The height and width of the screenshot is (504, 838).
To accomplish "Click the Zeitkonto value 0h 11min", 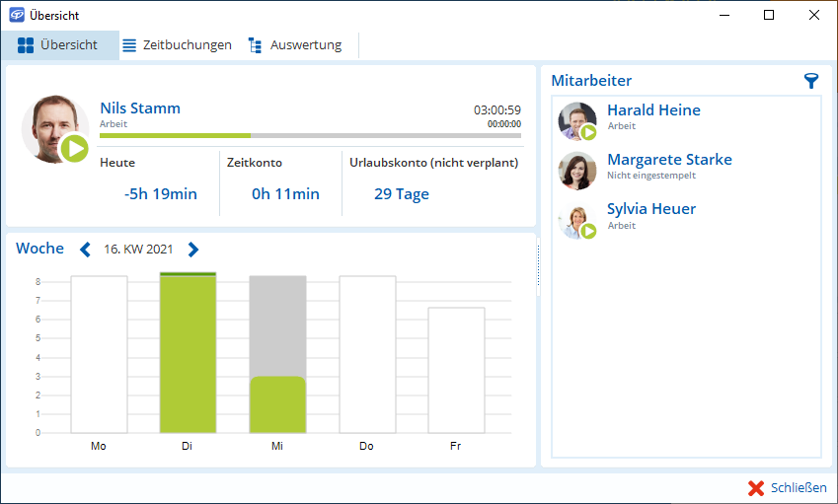I will [285, 194].
